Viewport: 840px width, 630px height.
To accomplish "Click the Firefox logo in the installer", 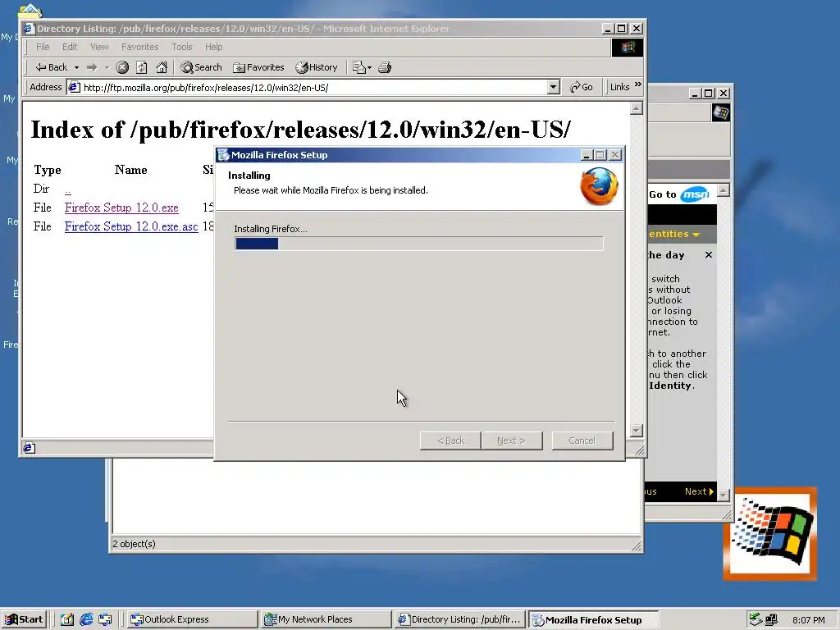I will coord(599,186).
